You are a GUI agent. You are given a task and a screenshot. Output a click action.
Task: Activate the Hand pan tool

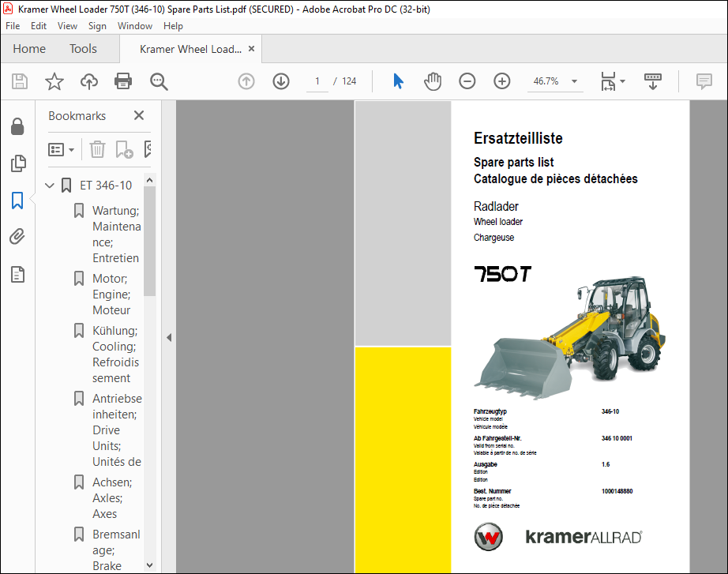[433, 81]
